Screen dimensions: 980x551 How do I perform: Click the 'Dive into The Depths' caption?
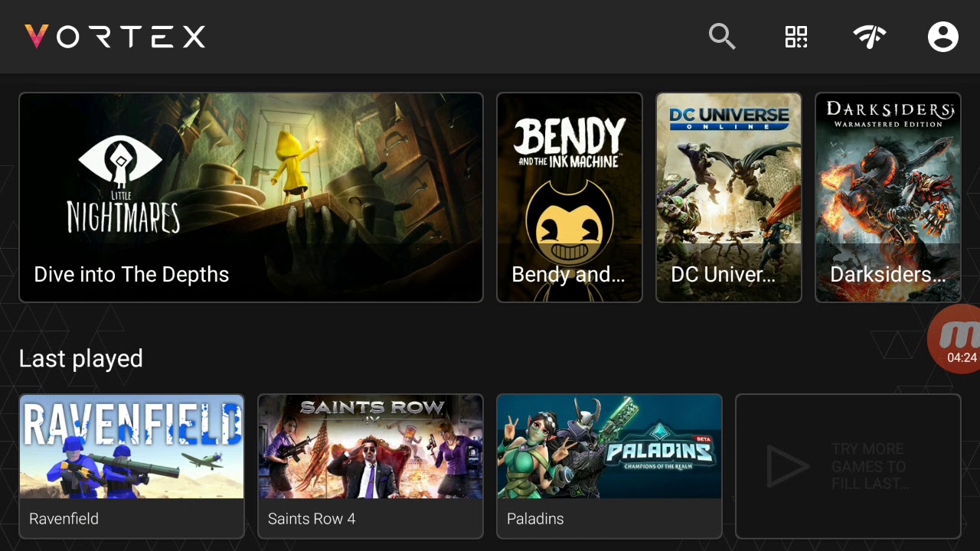(132, 274)
